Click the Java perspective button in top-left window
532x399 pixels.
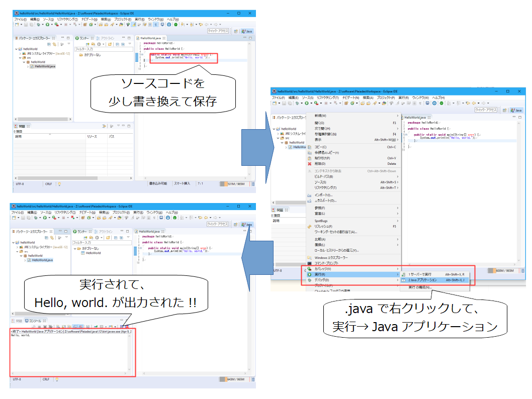pyautogui.click(x=247, y=31)
